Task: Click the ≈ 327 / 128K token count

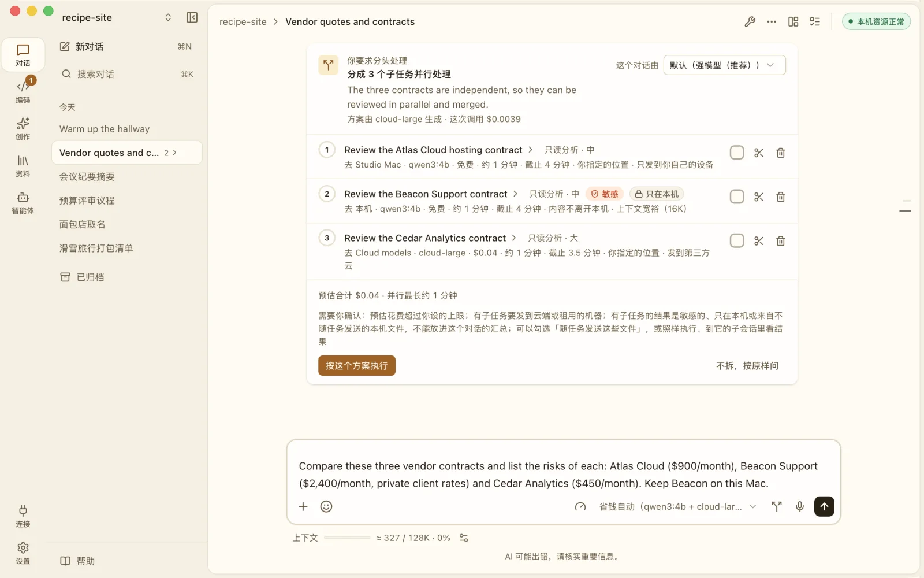Action: [413, 538]
